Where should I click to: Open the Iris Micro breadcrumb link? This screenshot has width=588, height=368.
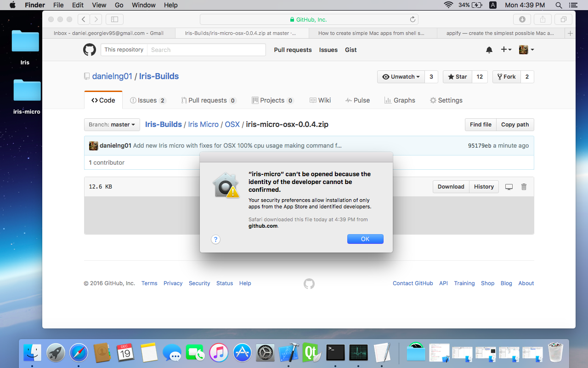204,124
